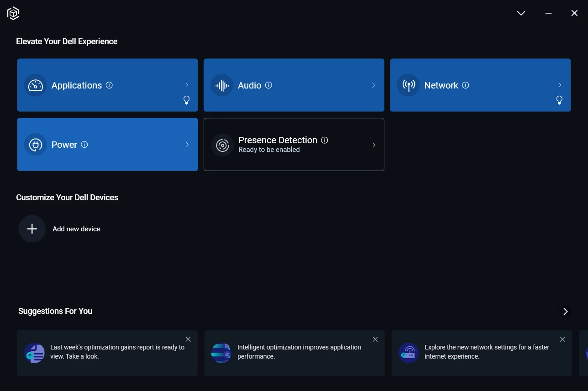Open Presence Detection via its chevron
Screen dimensions: 588x391
(x=374, y=145)
